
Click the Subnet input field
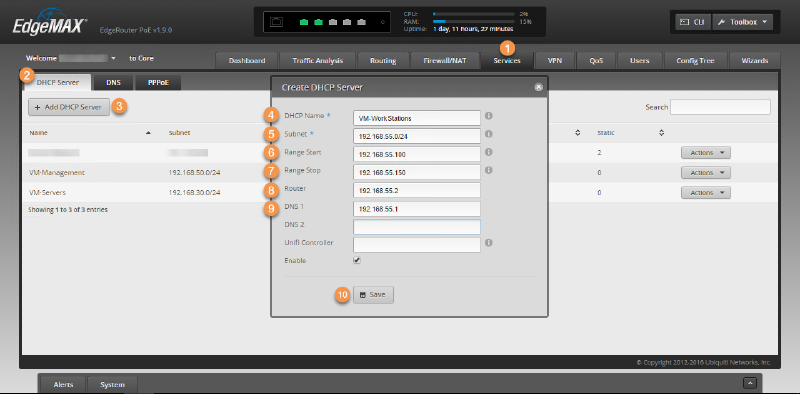click(x=417, y=136)
